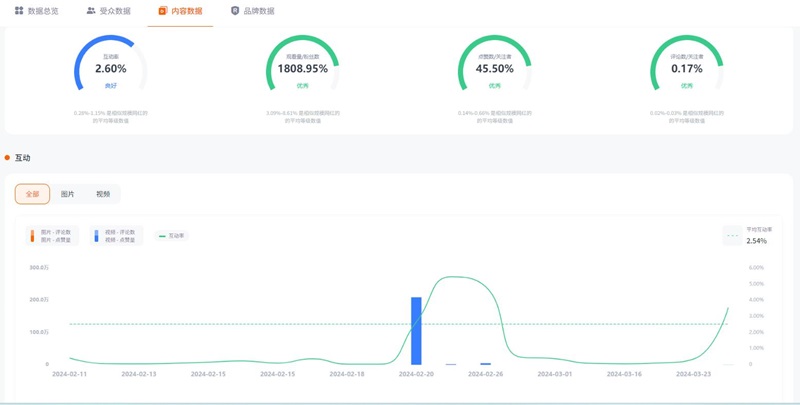800x405 pixels.
Task: Click the 45.50% 点赞数/关注者 gauge
Action: 494,70
